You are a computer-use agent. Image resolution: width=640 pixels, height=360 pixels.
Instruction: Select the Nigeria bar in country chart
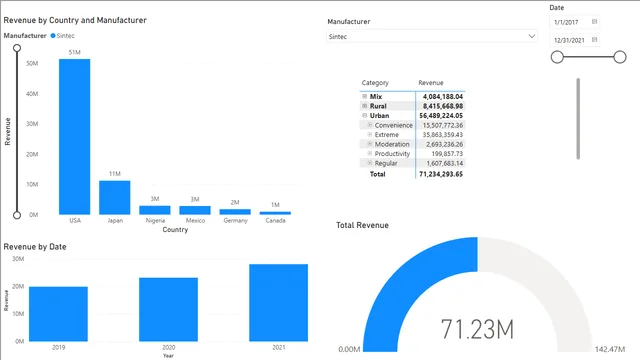pyautogui.click(x=155, y=210)
